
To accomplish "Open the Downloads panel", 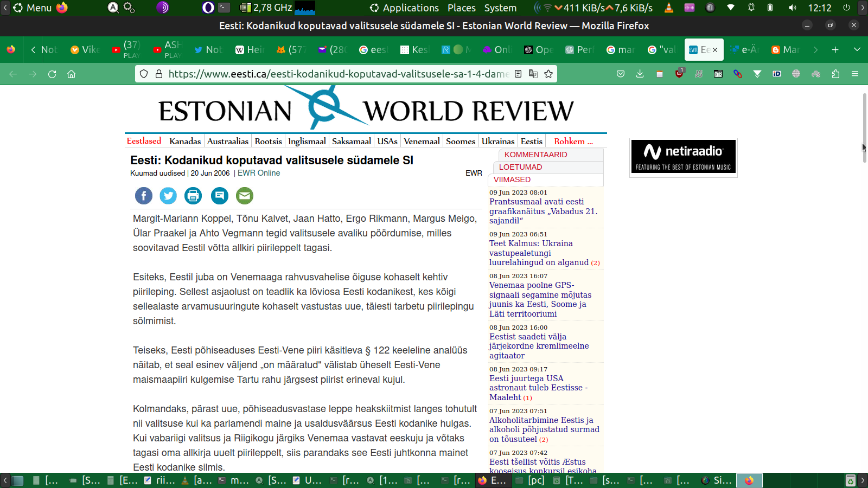I will 640,74.
